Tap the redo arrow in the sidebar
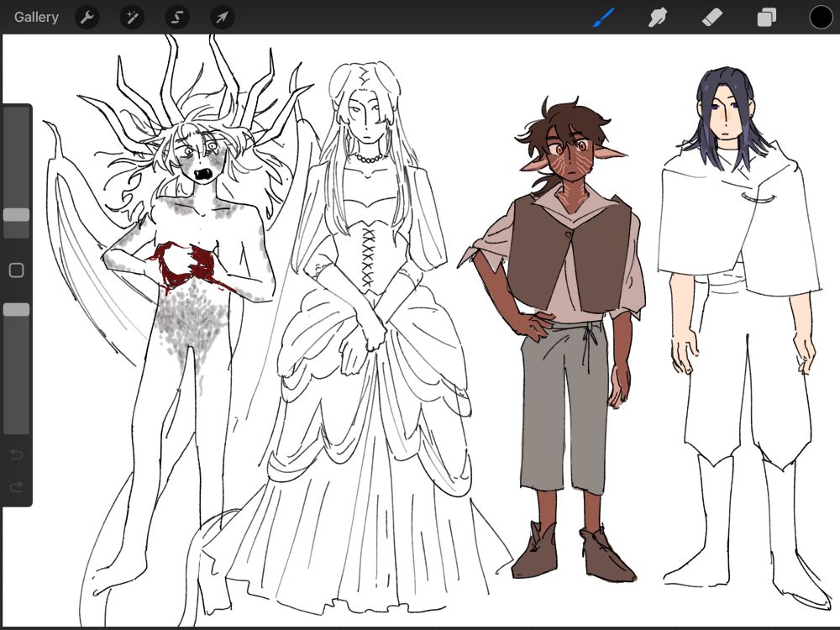Viewport: 840px width, 630px height. pyautogui.click(x=15, y=486)
